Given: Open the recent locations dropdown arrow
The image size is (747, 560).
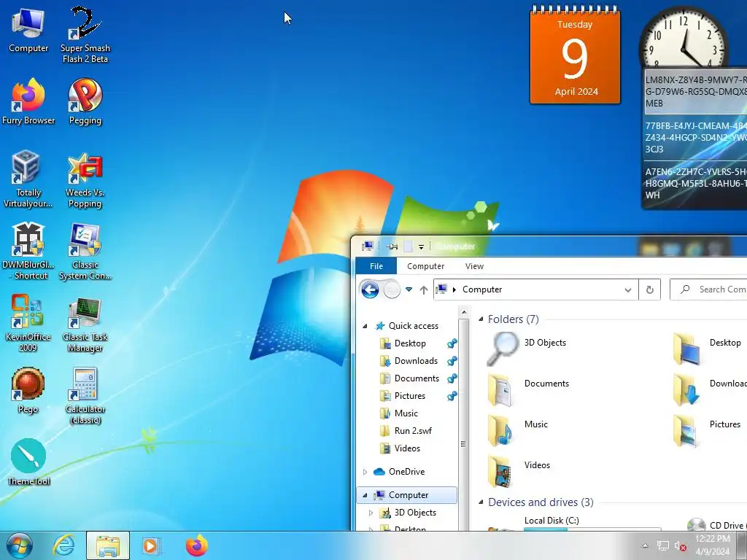Looking at the screenshot, I should tap(409, 289).
